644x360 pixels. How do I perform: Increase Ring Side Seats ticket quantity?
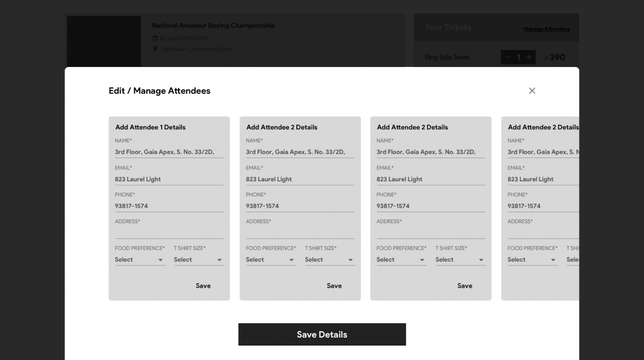pyautogui.click(x=529, y=57)
